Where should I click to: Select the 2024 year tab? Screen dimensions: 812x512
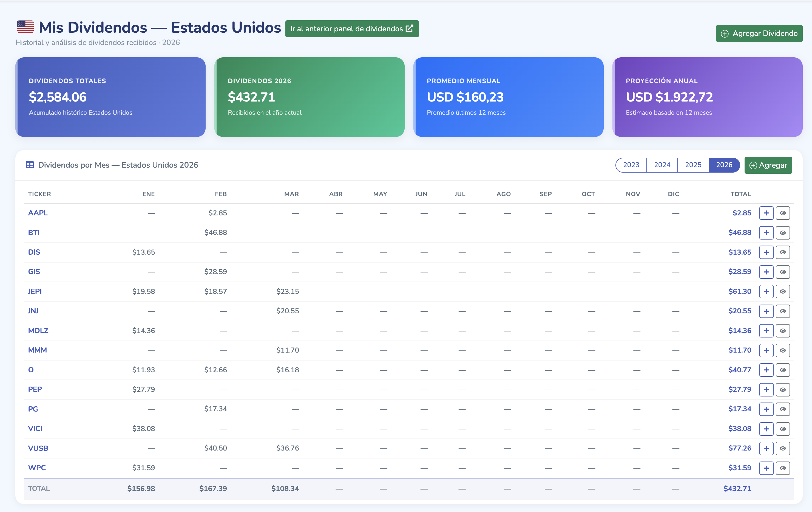point(662,165)
